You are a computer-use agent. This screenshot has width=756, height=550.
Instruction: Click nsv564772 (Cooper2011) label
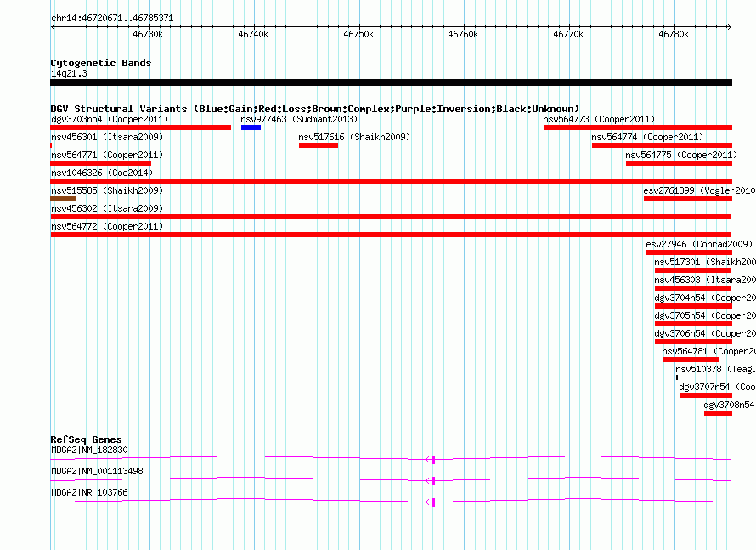click(107, 226)
